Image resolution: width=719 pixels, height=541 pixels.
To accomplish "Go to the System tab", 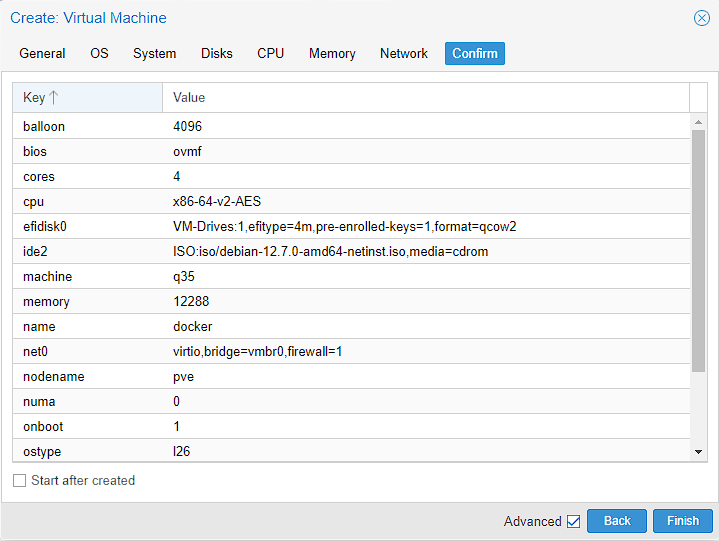I will [x=154, y=54].
